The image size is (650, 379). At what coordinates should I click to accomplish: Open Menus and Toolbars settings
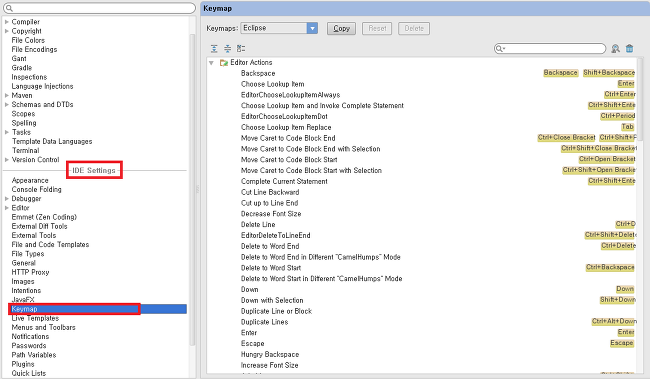[44, 328]
